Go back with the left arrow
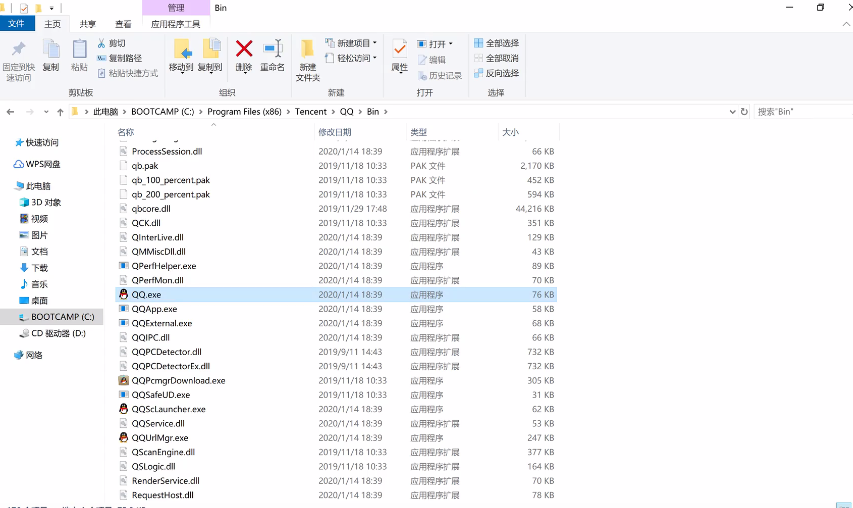The width and height of the screenshot is (853, 508). pos(10,111)
